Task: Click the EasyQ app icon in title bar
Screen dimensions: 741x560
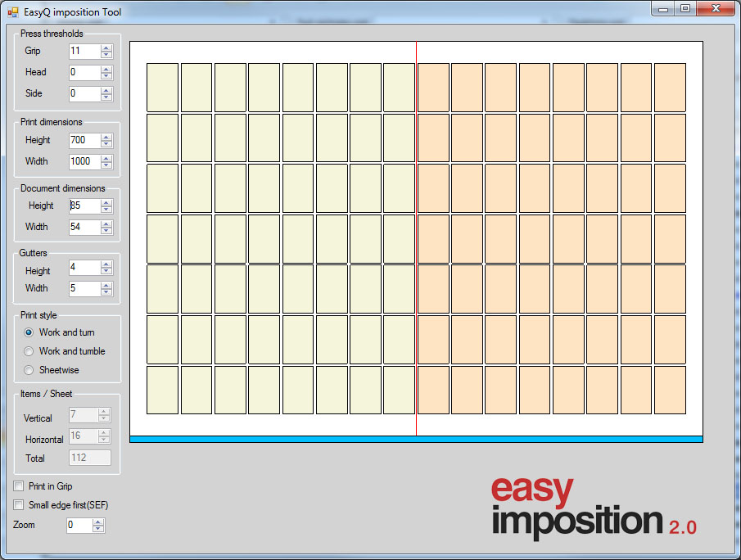Action: [13, 11]
